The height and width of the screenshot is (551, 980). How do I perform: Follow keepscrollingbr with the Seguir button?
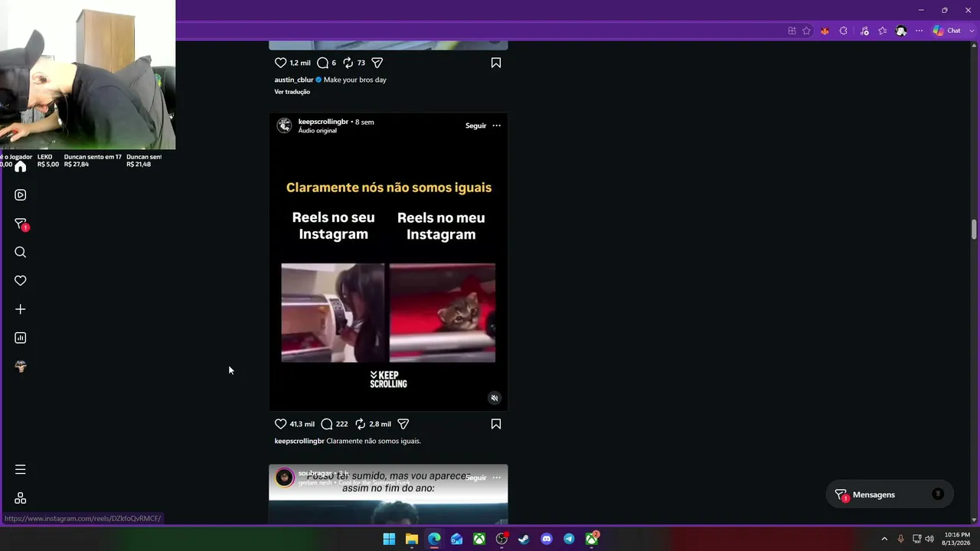(x=475, y=126)
